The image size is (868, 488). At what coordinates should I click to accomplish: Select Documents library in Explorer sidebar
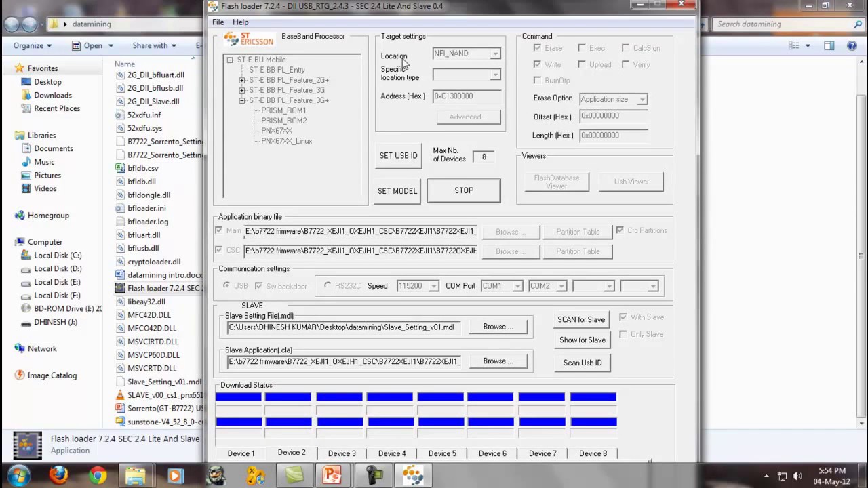54,148
